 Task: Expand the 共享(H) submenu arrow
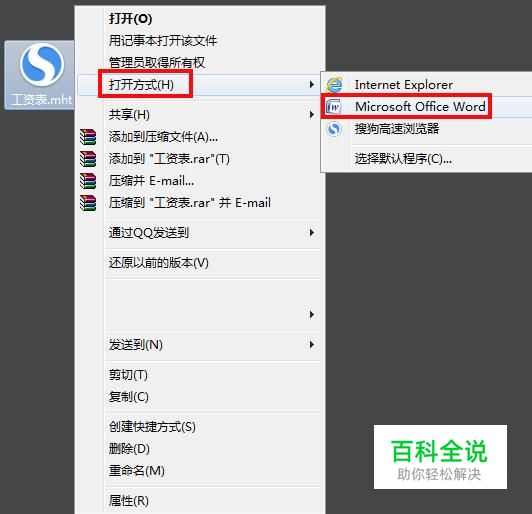coord(311,114)
